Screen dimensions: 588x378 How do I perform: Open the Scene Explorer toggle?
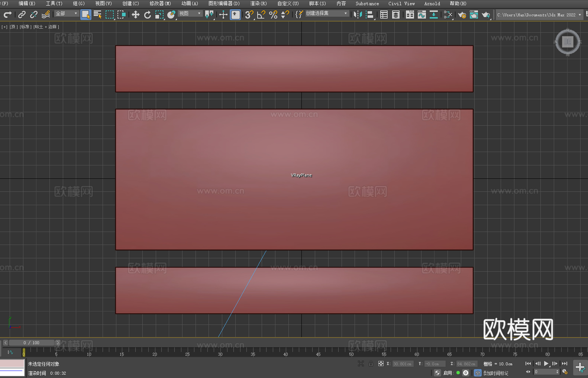tap(384, 14)
